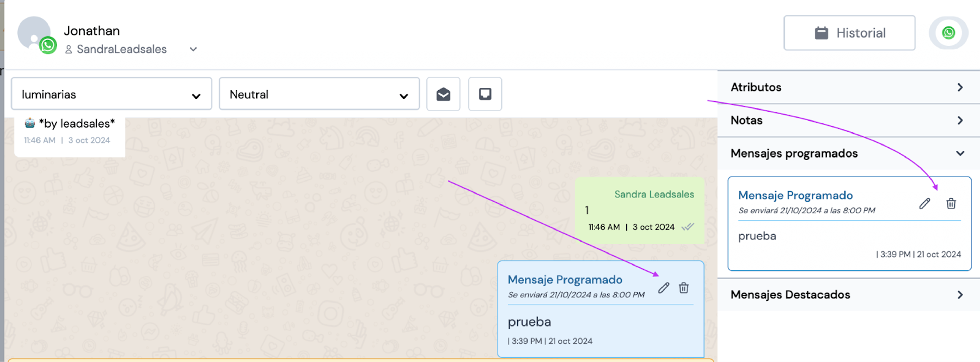Collapse the Mensajes programados section
980x362 pixels.
848,153
